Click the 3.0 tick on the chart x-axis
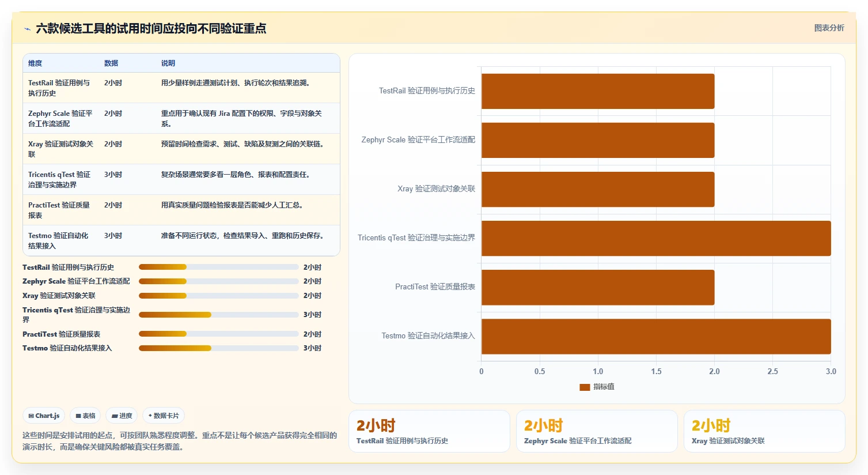The image size is (868, 475). coord(831,372)
